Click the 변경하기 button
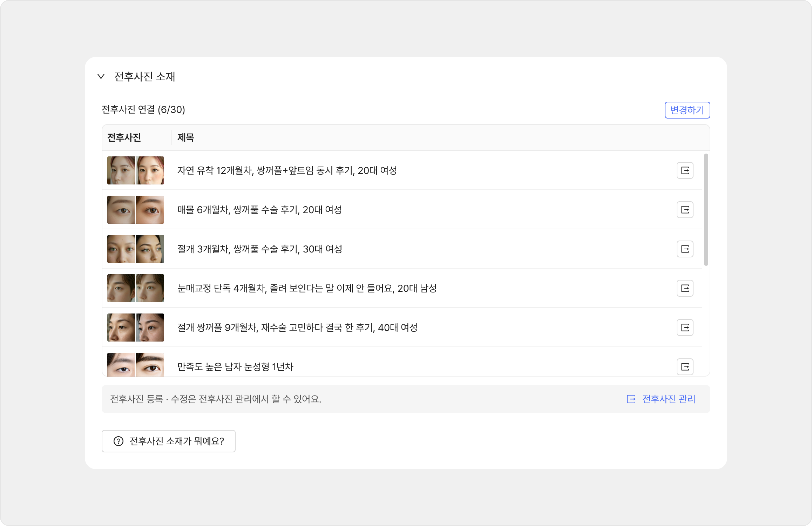The width and height of the screenshot is (812, 526). (x=687, y=110)
